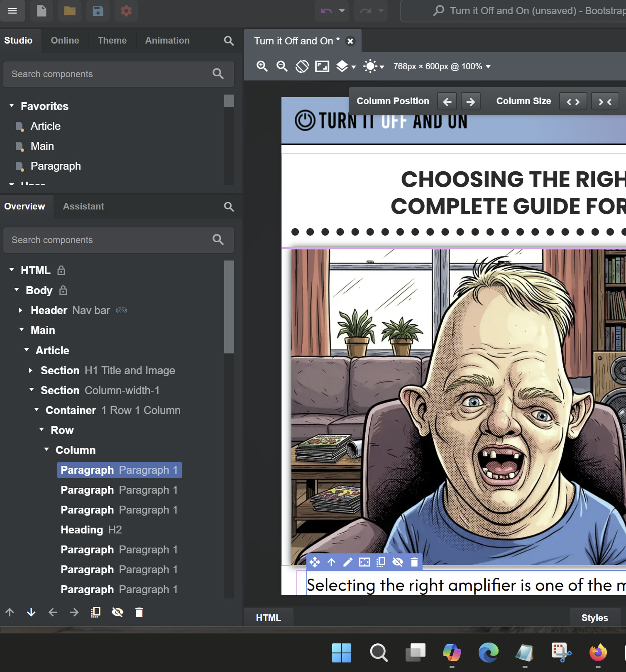
Task: Collapse the Favorites group
Action: (x=12, y=106)
